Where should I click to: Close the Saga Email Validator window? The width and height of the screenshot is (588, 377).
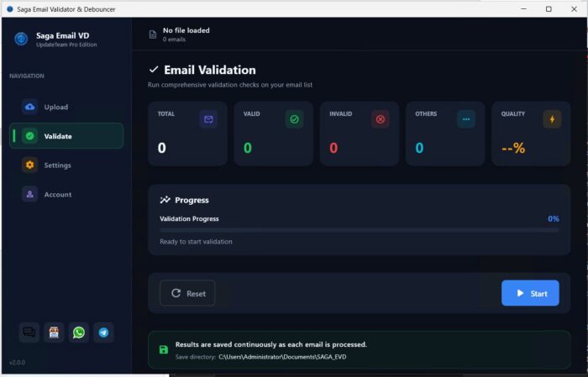point(574,9)
